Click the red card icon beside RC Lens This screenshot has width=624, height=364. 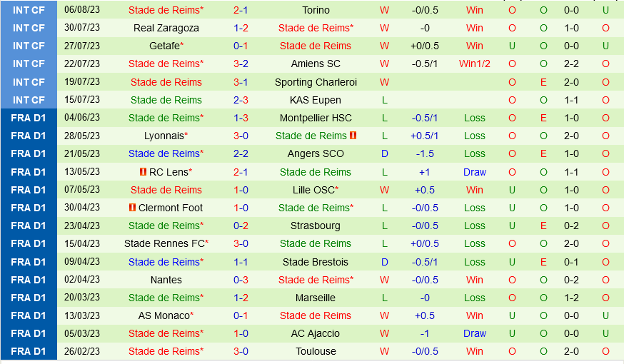143,172
